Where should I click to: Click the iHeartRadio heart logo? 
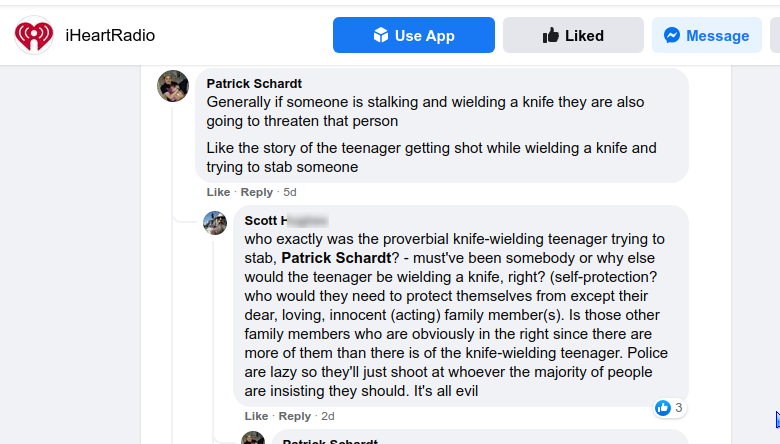[33, 36]
